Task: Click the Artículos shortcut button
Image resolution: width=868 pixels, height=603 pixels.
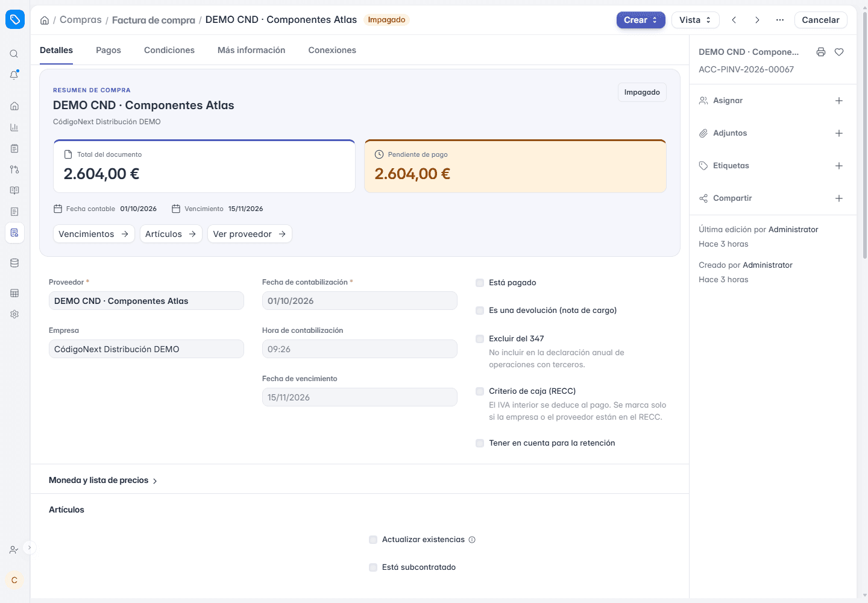Action: pyautogui.click(x=171, y=234)
